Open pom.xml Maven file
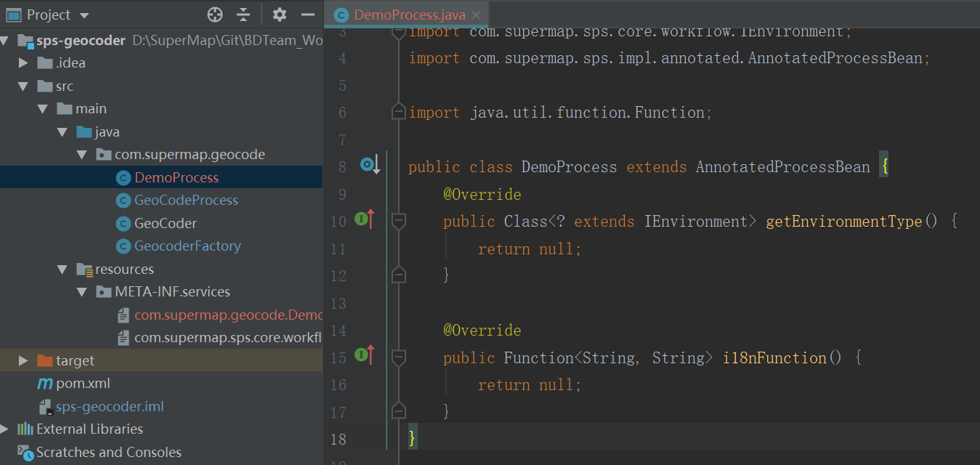This screenshot has height=465, width=980. pyautogui.click(x=83, y=383)
